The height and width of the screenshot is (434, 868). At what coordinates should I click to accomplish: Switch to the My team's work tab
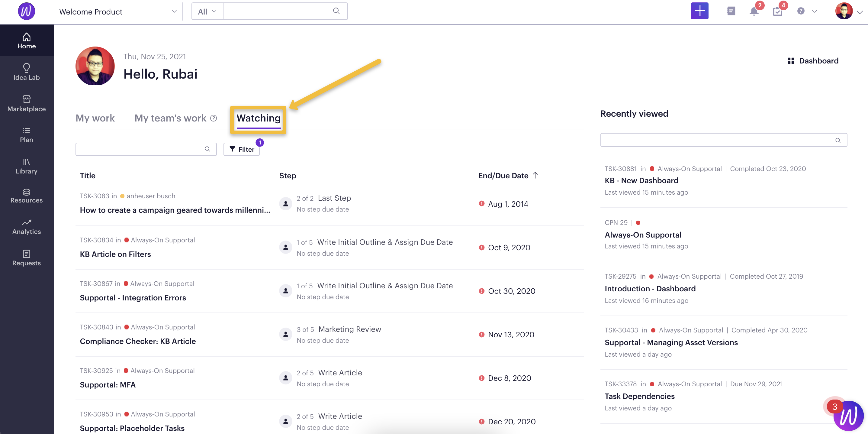click(x=170, y=118)
